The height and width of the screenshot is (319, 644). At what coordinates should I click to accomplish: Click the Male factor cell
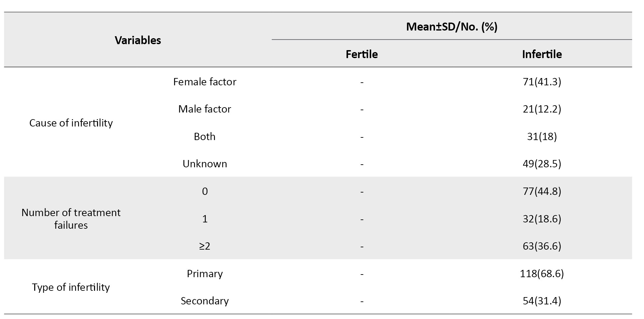(205, 109)
